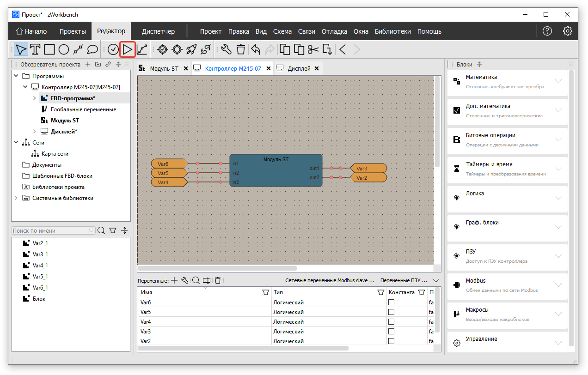
Task: Select the Text tool in toolbar
Action: click(x=35, y=49)
